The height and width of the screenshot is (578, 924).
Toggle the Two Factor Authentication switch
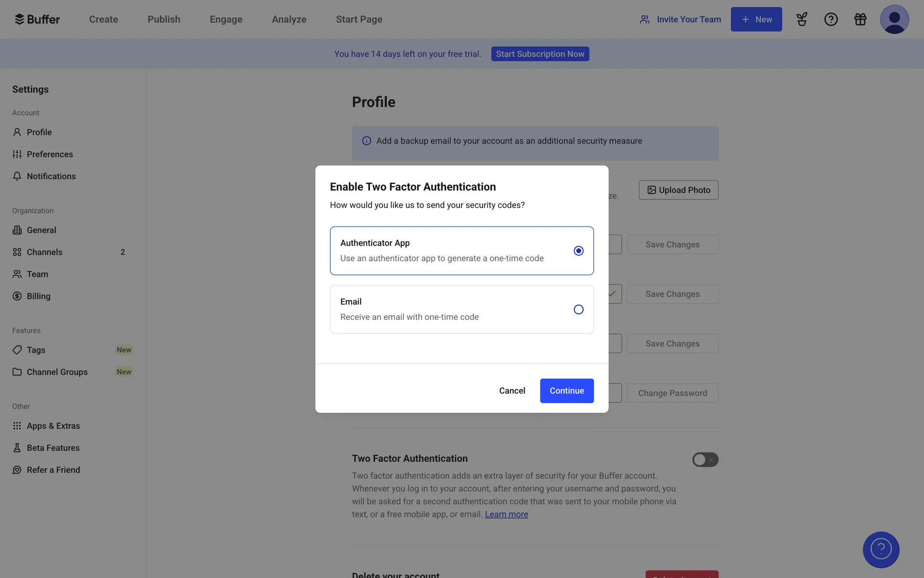[x=705, y=460]
